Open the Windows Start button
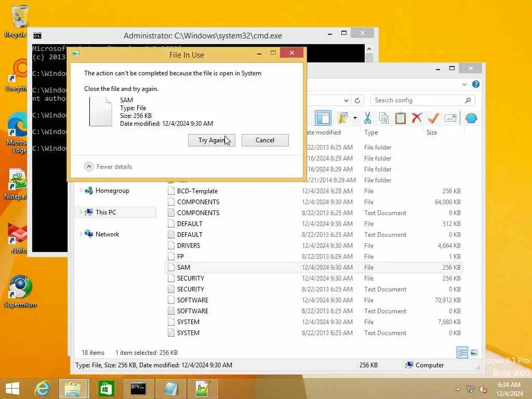 (12, 389)
